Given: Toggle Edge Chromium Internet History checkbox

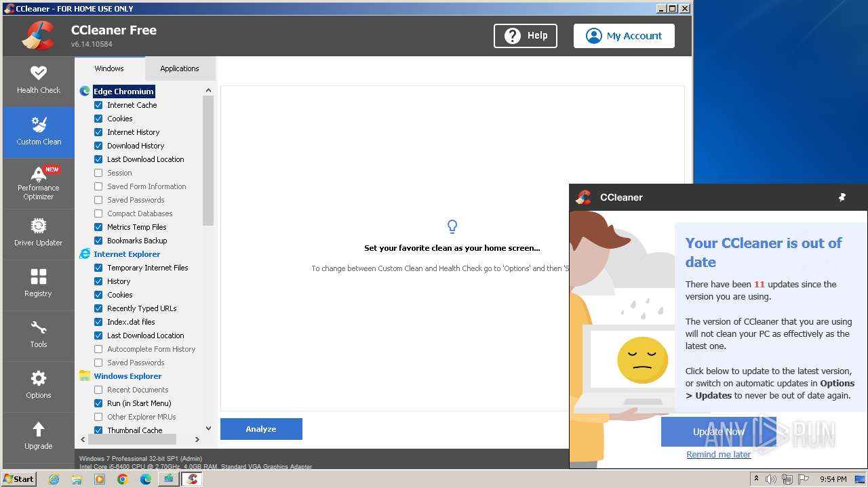Looking at the screenshot, I should tap(98, 132).
